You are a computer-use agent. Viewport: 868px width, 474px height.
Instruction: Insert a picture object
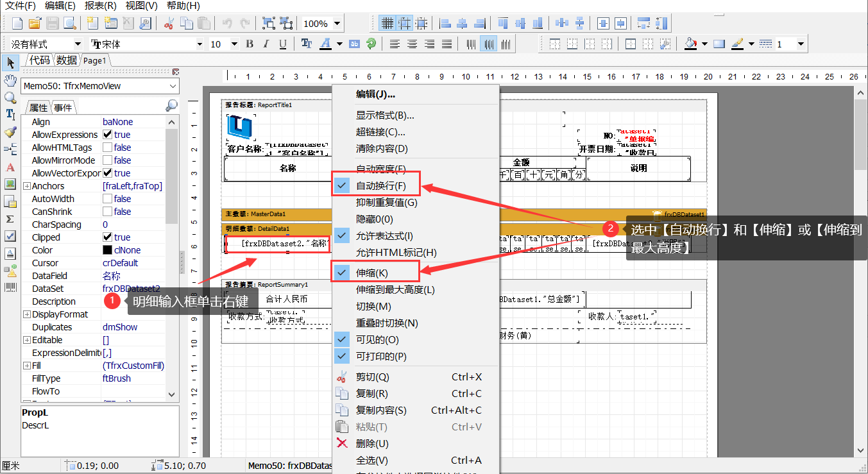point(10,184)
